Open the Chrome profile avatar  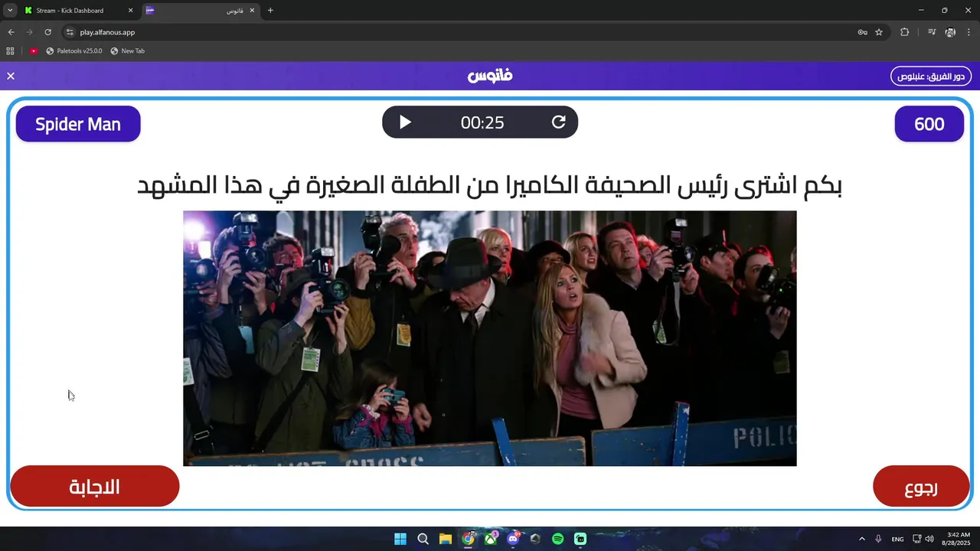950,32
